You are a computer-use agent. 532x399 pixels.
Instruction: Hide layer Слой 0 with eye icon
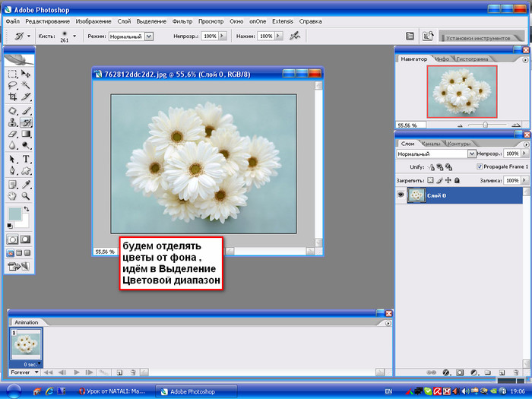401,195
